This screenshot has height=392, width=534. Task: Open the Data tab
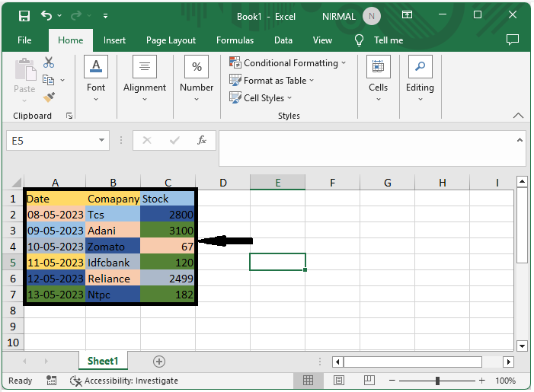click(283, 40)
